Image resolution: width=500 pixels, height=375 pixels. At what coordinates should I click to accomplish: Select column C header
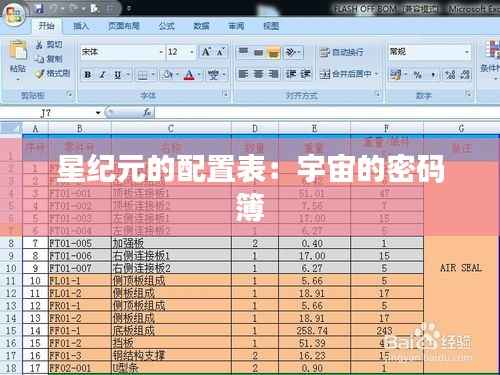click(x=171, y=128)
